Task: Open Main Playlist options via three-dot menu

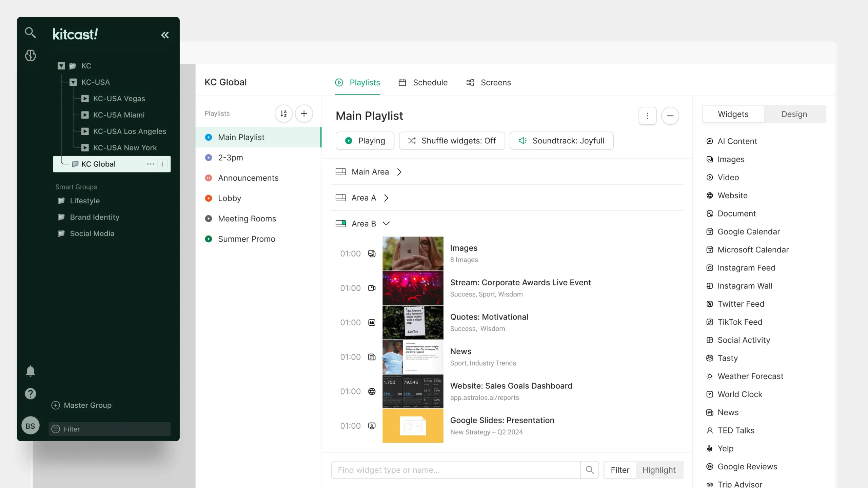Action: [x=647, y=116]
